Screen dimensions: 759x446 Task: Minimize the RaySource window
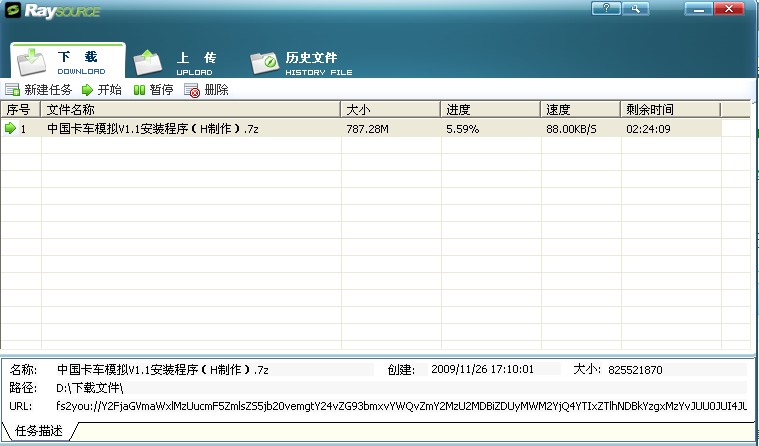[x=698, y=9]
